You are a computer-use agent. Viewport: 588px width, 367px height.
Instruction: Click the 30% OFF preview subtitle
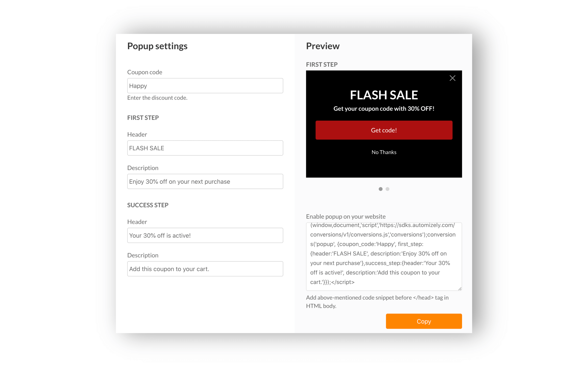tap(384, 108)
